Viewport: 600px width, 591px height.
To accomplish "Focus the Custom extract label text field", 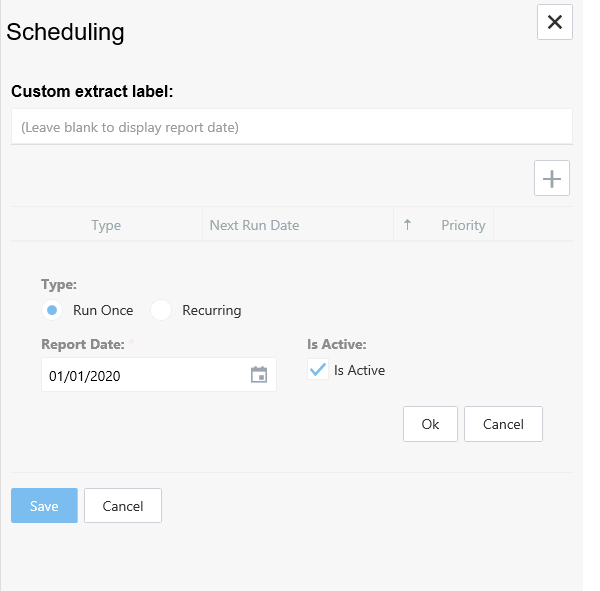I will (x=291, y=127).
